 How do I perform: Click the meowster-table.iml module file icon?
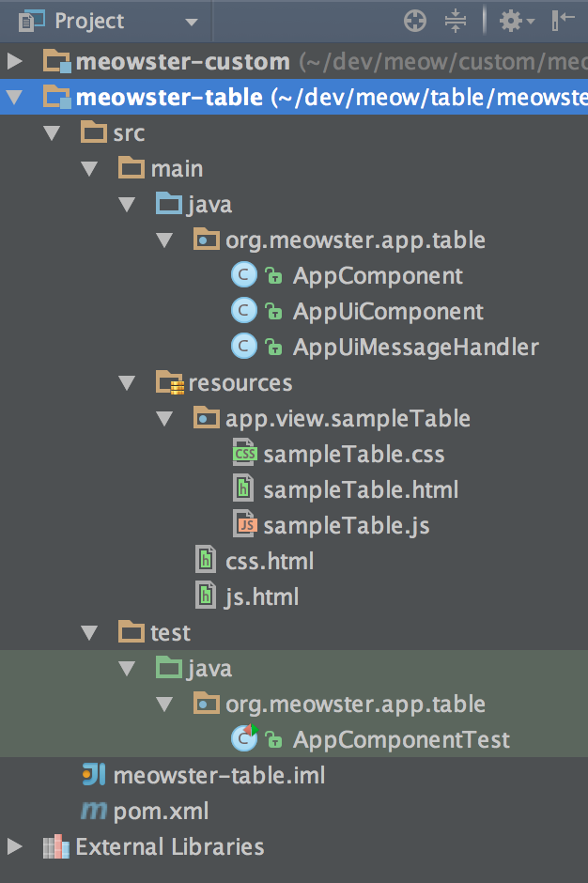(94, 775)
